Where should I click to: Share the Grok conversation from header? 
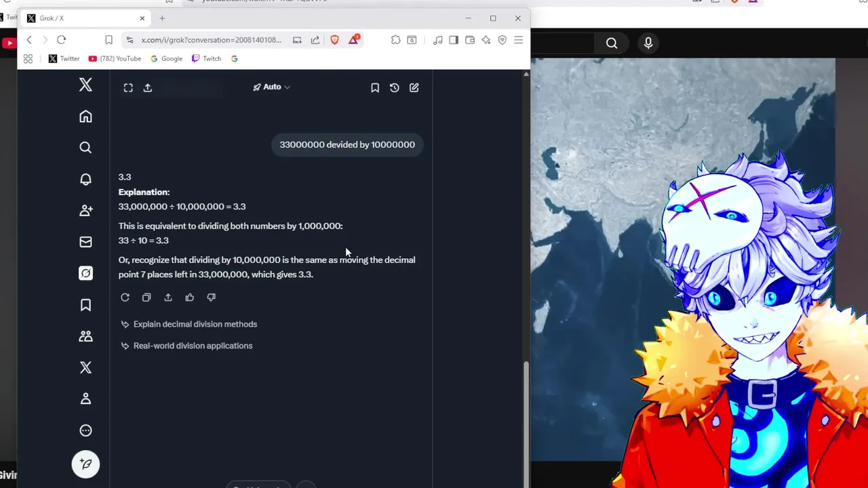coord(148,87)
